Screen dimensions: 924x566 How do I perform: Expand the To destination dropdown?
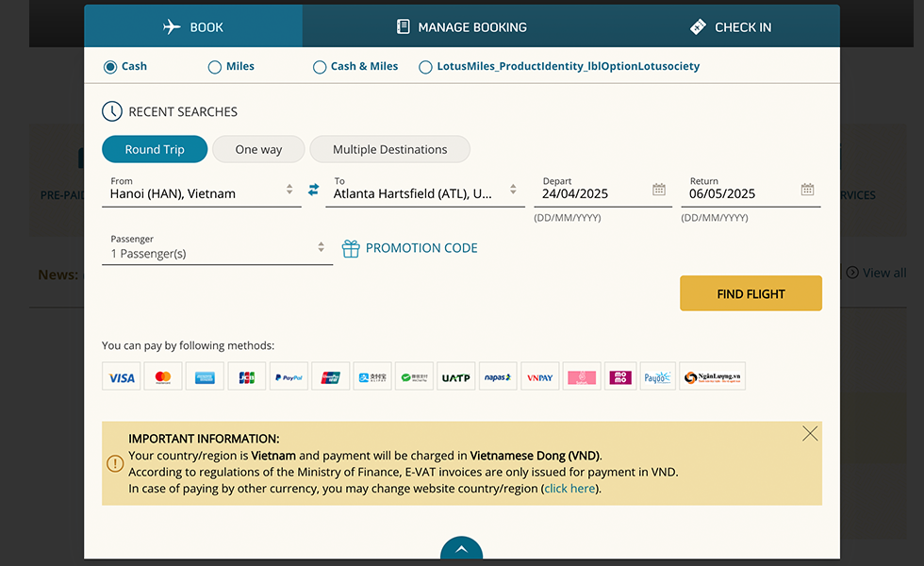click(513, 190)
